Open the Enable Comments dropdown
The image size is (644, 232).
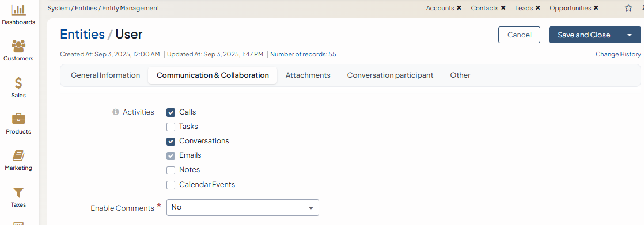(x=243, y=207)
